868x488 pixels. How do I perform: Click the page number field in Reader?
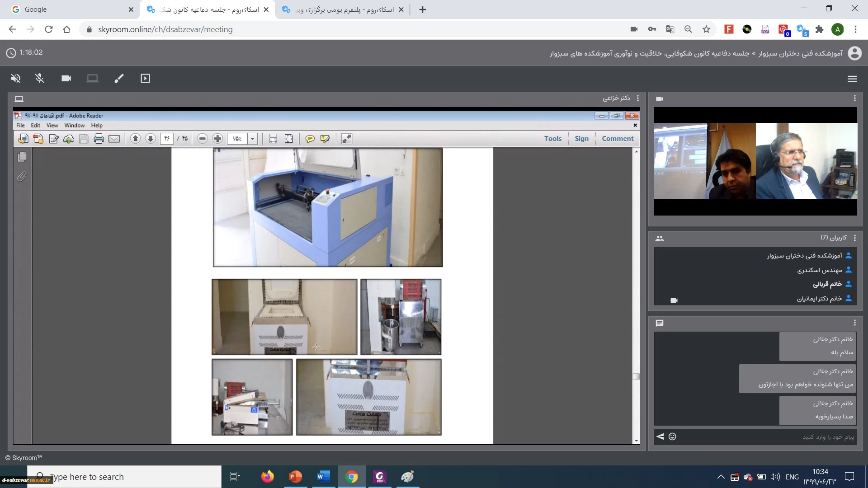click(167, 139)
